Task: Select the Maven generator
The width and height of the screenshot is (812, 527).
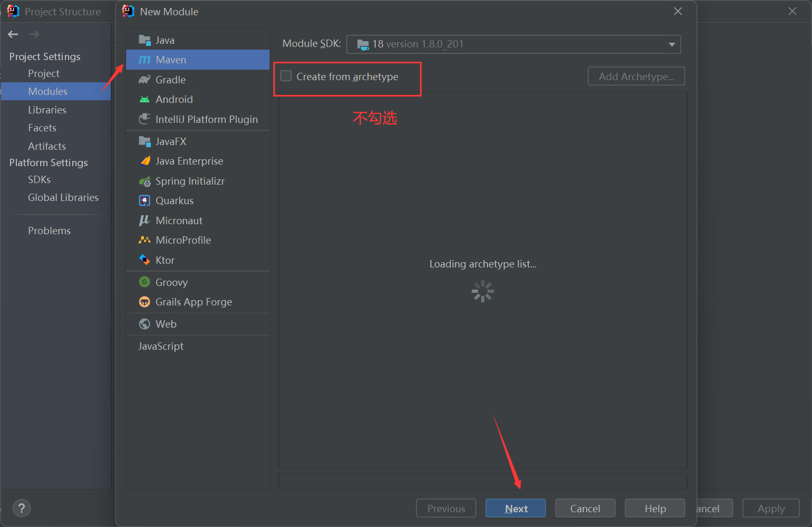Action: [170, 59]
